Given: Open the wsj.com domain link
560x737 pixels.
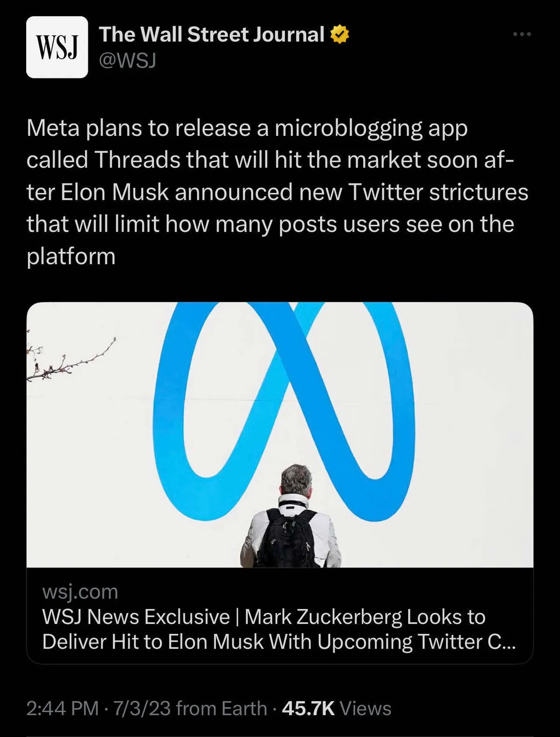Looking at the screenshot, I should pyautogui.click(x=80, y=592).
